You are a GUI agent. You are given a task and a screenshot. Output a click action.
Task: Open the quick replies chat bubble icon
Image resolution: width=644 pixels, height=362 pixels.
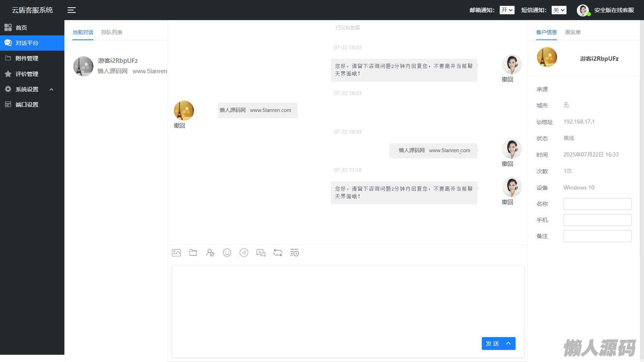pyautogui.click(x=261, y=253)
